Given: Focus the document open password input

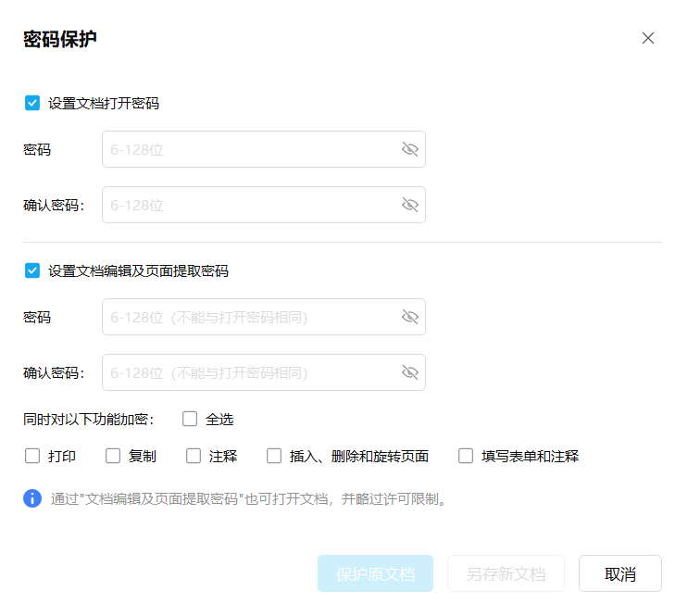Looking at the screenshot, I should [x=250, y=149].
